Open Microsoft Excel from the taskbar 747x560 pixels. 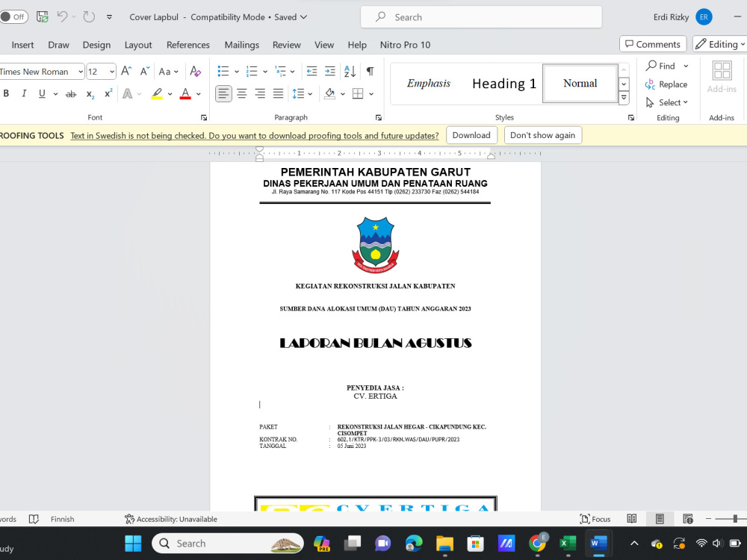click(568, 544)
